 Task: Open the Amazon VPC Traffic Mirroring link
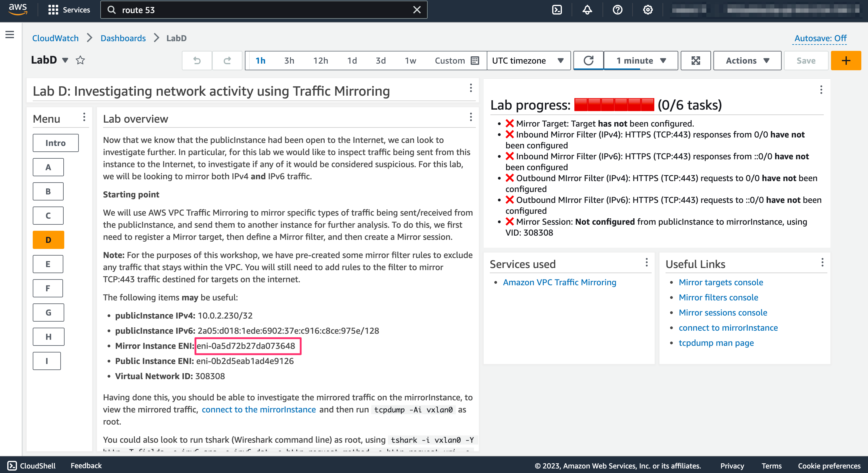click(x=559, y=282)
